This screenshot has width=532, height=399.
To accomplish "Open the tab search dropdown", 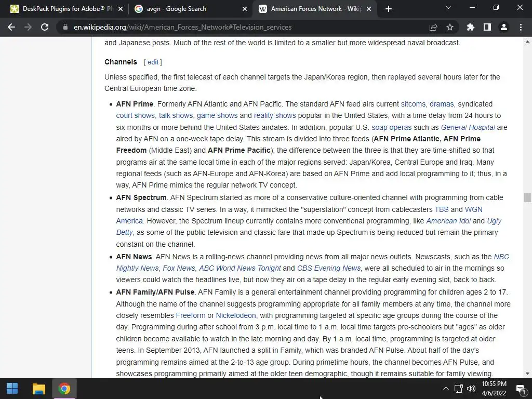I will 448,7.
